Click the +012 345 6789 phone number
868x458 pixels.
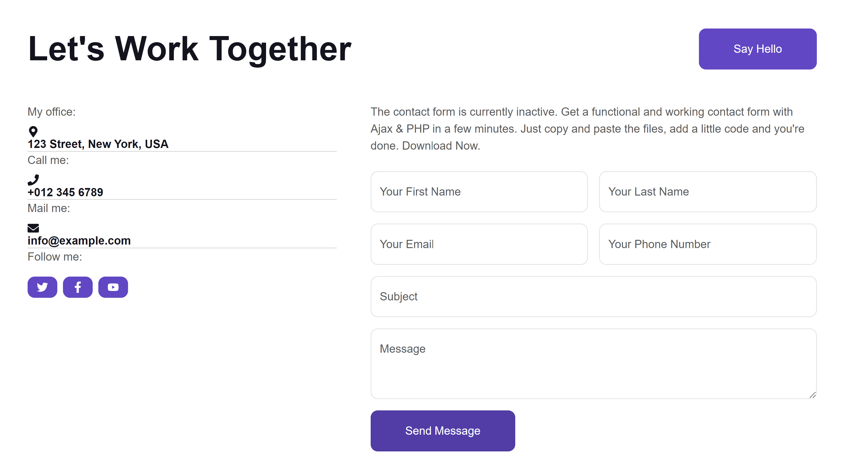(x=65, y=192)
